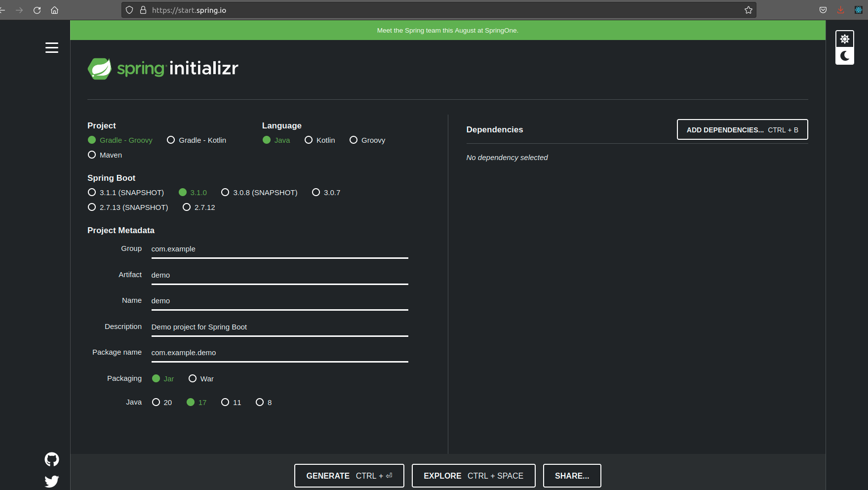Image resolution: width=868 pixels, height=490 pixels.
Task: Choose Java version 8
Action: coord(264,403)
